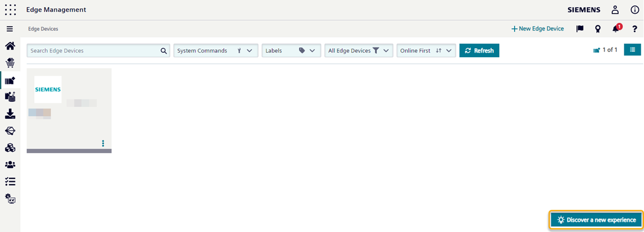
Task: Click the info circle icon
Action: (634, 10)
